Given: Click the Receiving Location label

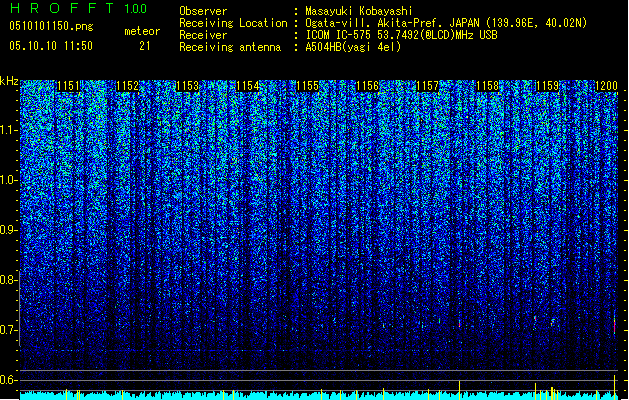Looking at the screenshot, I should [x=233, y=23].
